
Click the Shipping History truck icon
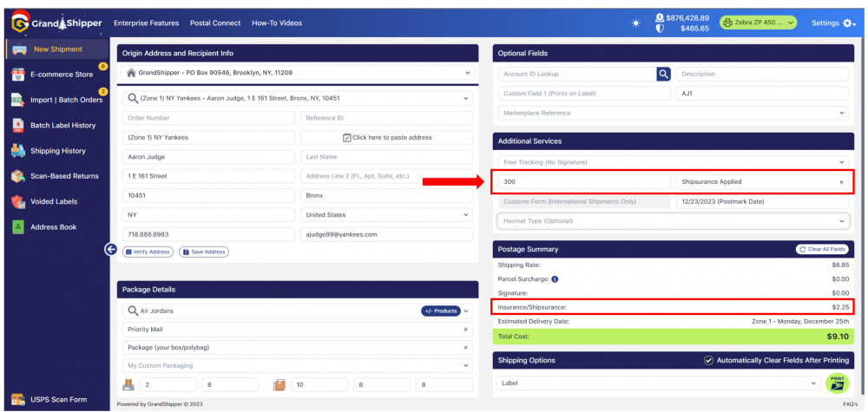pyautogui.click(x=18, y=151)
